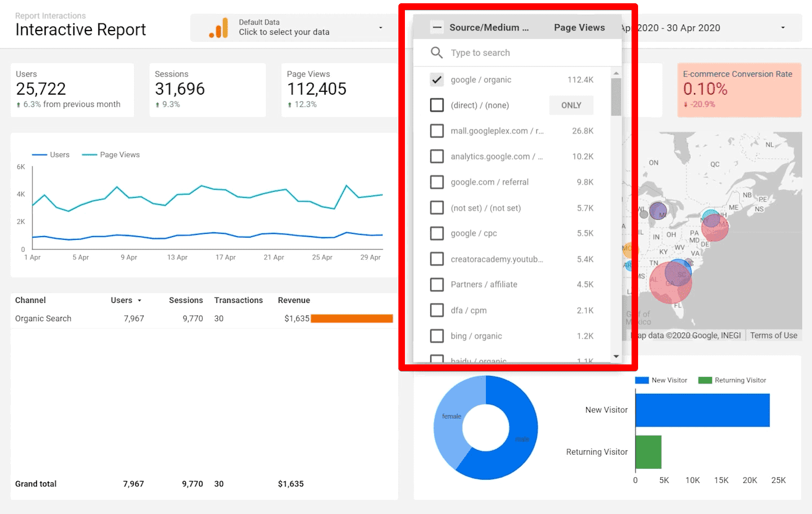Open the Default Data selector dropdown
The width and height of the screenshot is (812, 514).
[x=380, y=28]
